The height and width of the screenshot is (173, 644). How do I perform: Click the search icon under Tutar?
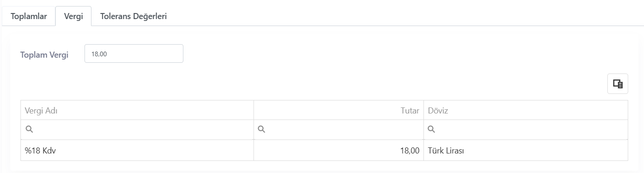(261, 129)
